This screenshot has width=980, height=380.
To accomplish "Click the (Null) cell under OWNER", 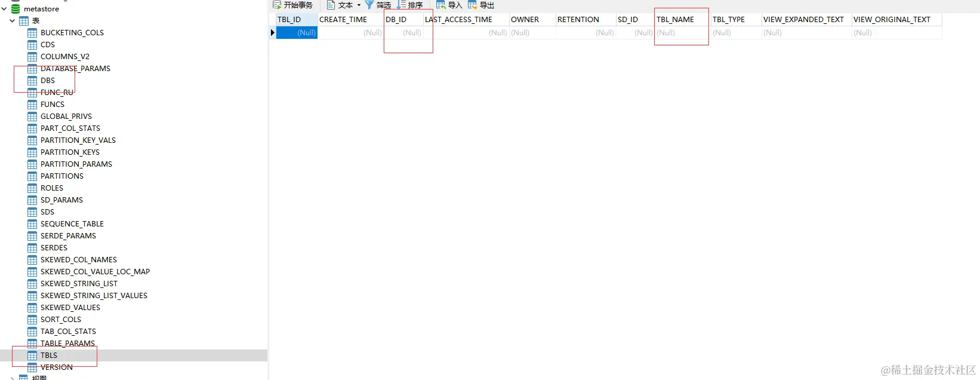I will coord(532,33).
